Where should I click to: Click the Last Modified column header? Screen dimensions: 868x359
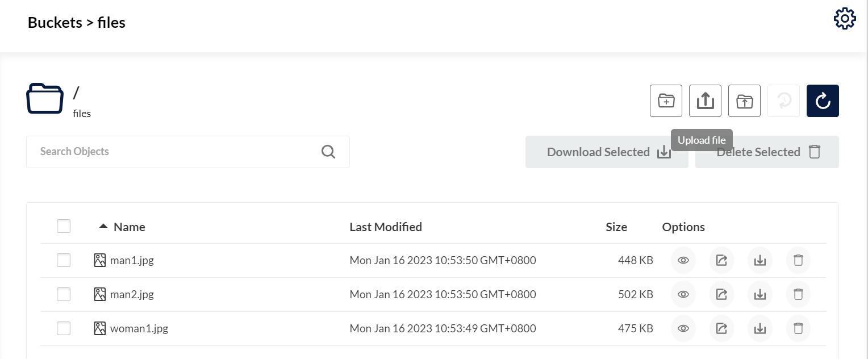pos(385,227)
